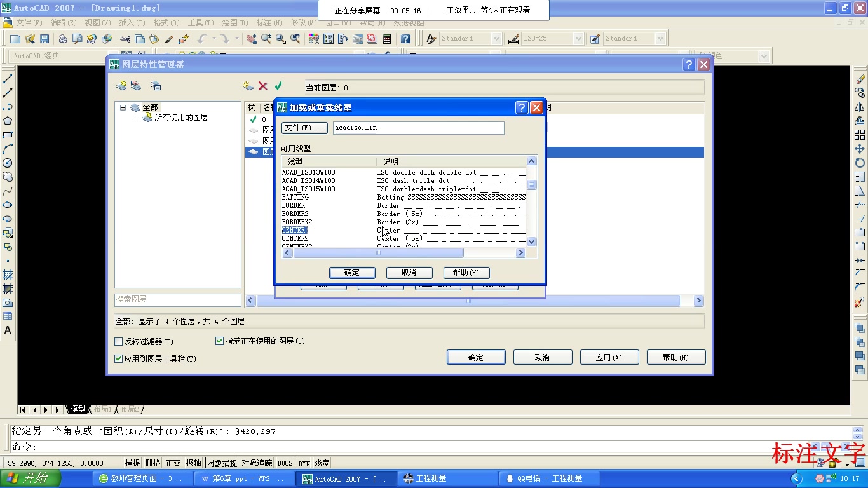This screenshot has width=868, height=488.
Task: Click the acadiso.lin filename field
Action: (418, 128)
